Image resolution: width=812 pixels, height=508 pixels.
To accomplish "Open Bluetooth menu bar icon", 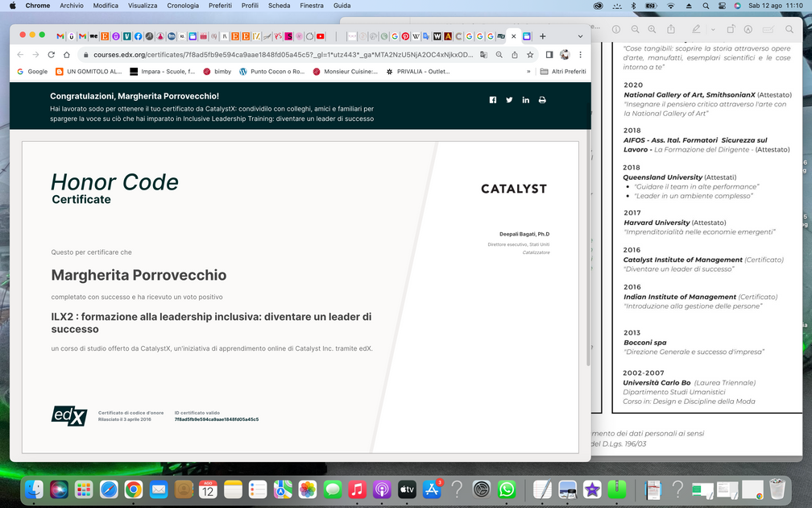I will click(x=633, y=6).
